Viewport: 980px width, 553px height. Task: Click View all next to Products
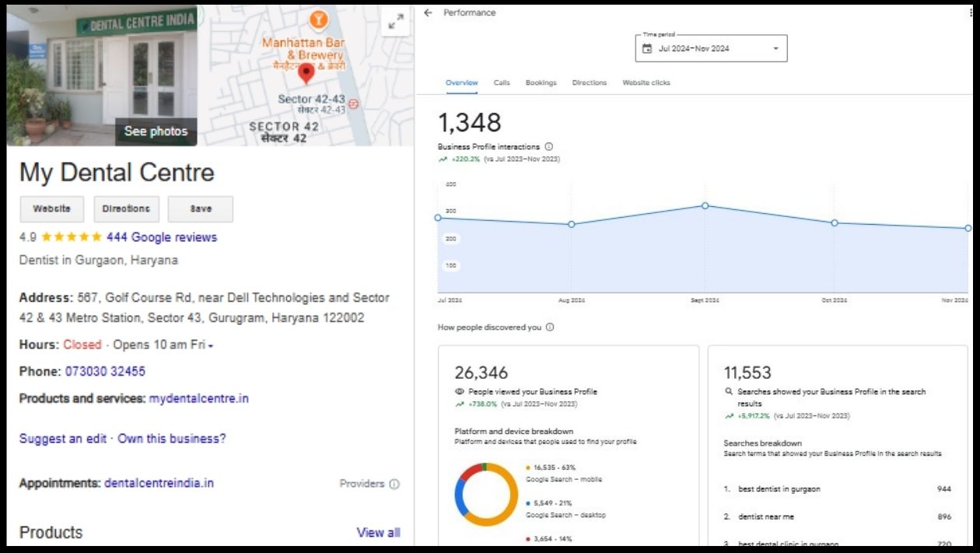378,533
